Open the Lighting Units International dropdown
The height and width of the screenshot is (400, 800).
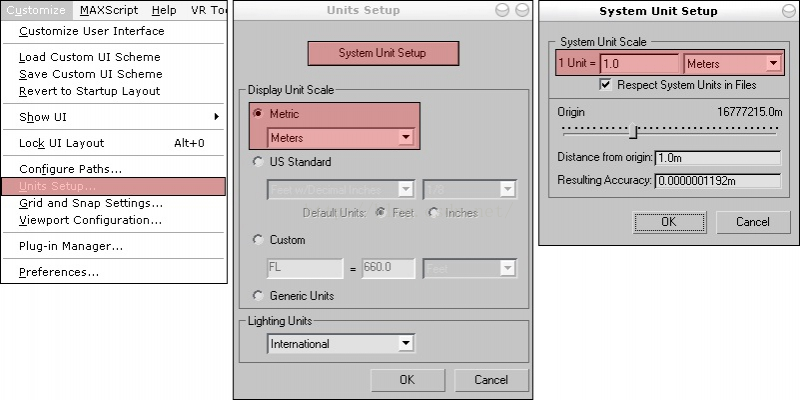pos(405,344)
